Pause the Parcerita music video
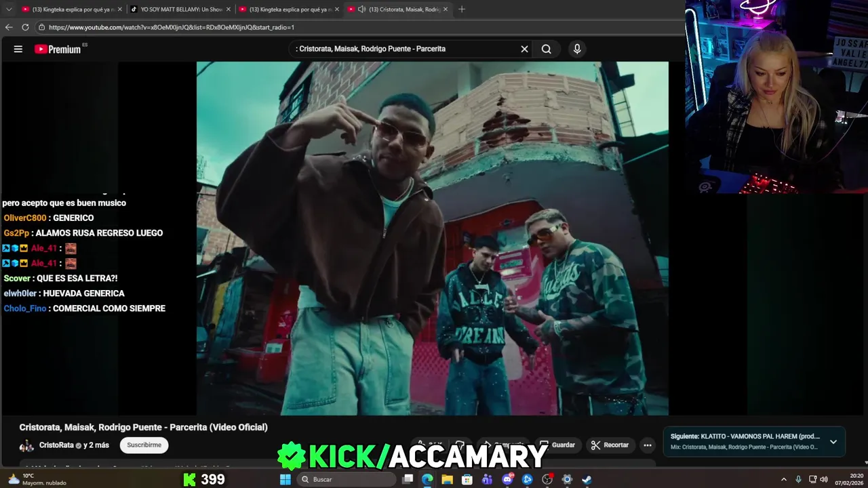The image size is (868, 488). tap(432, 238)
